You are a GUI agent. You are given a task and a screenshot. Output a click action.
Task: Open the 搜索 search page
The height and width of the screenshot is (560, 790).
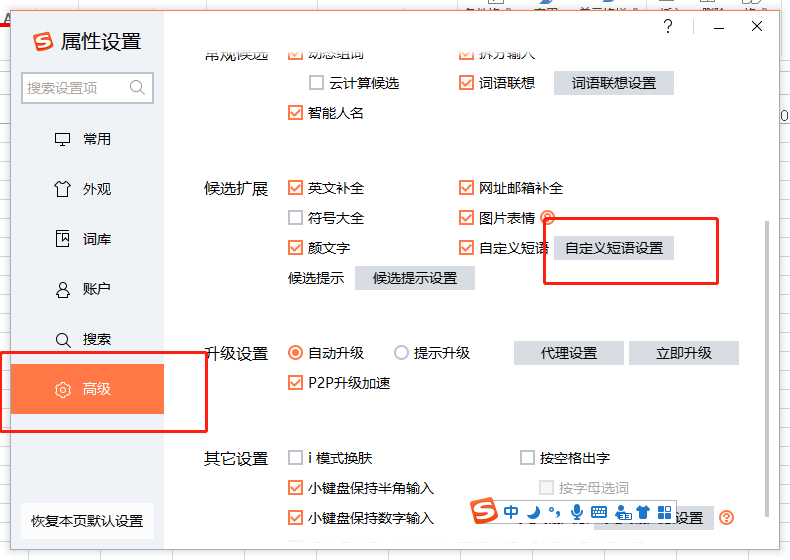pos(87,339)
